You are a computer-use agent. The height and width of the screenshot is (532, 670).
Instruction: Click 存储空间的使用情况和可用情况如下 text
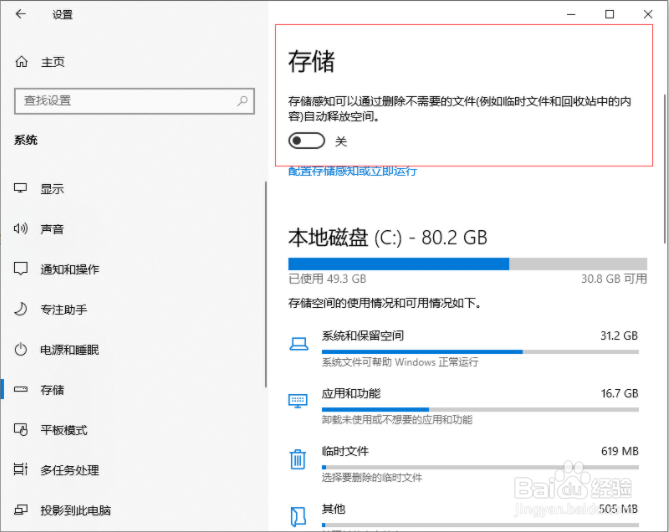(x=385, y=303)
